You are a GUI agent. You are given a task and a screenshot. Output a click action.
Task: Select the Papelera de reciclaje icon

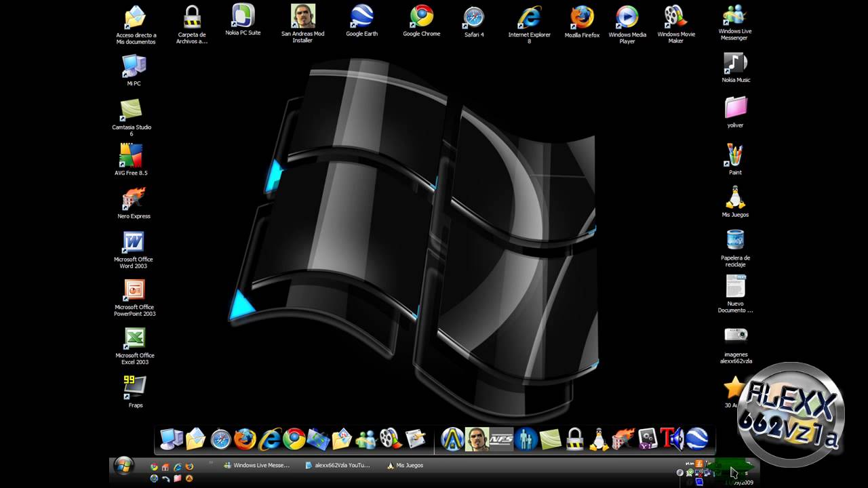[x=735, y=247]
